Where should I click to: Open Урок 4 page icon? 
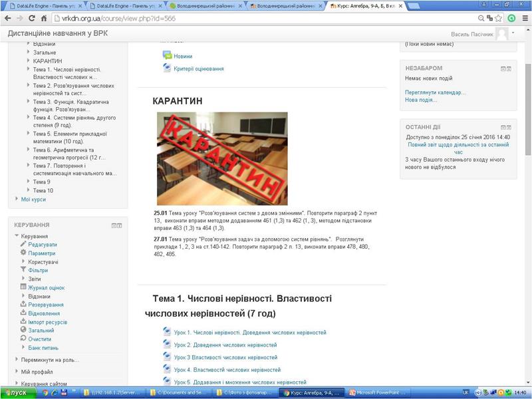[167, 369]
